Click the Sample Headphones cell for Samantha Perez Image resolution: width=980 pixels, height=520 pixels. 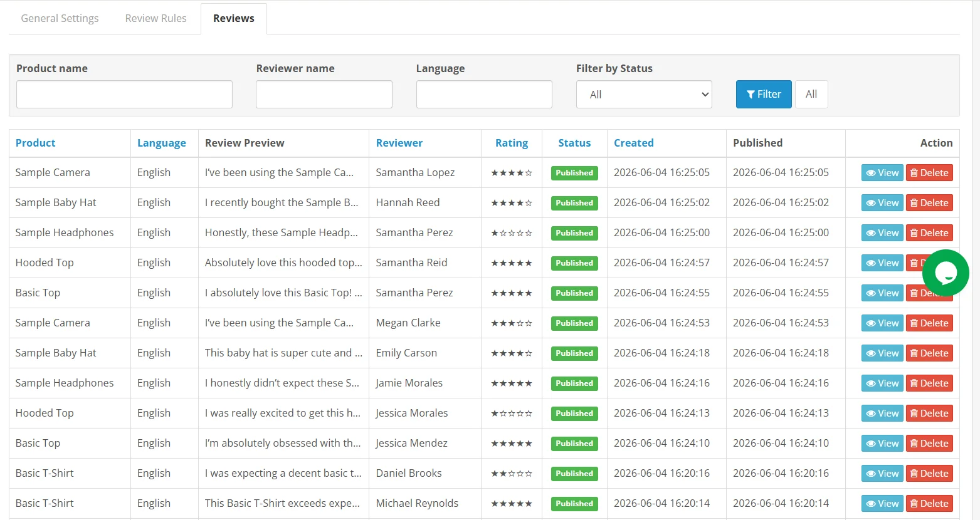[x=65, y=232]
